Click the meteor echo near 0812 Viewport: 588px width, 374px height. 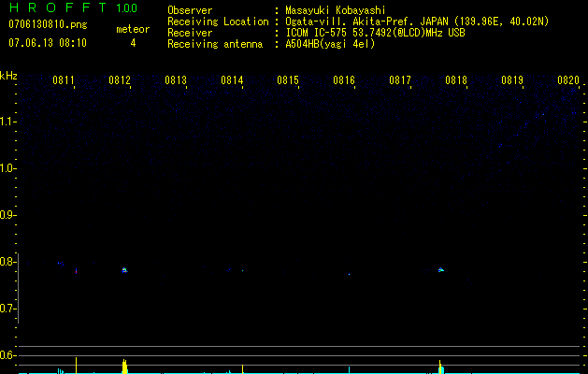pos(124,270)
